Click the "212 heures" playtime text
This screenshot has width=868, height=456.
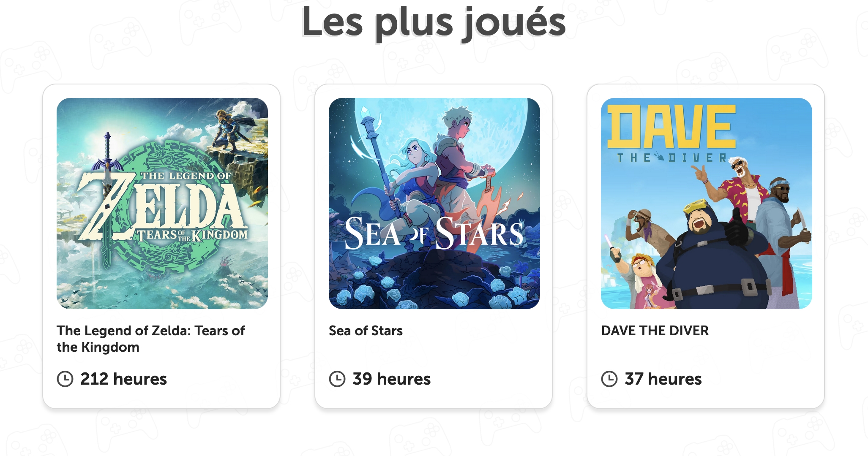click(123, 379)
